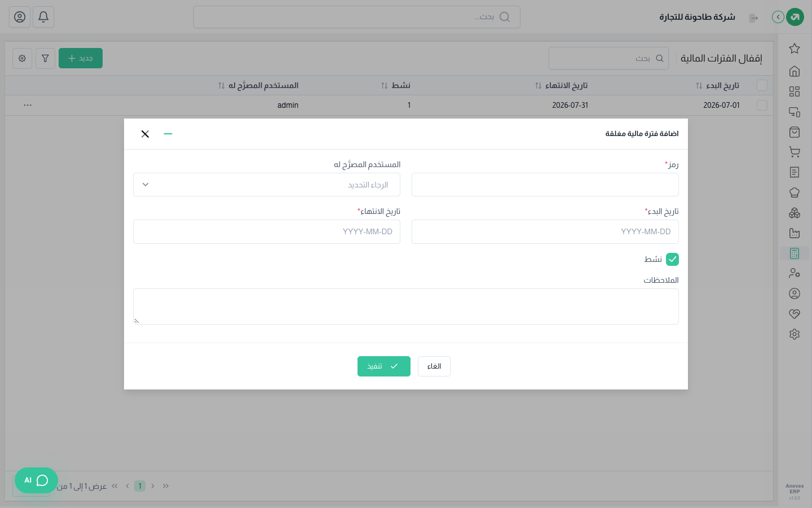
Task: Click the الغاء cancel button
Action: click(x=434, y=366)
